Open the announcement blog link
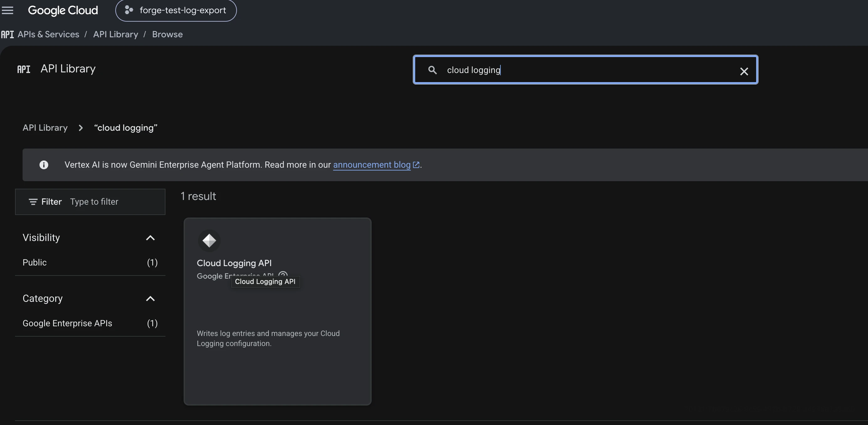868x425 pixels. [x=372, y=165]
